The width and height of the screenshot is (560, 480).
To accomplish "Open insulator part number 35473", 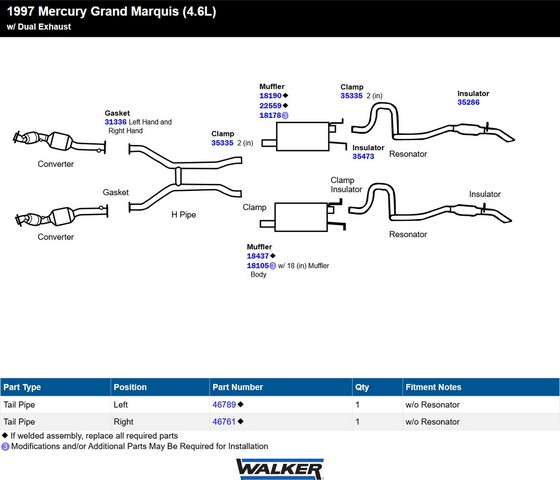I will coord(363,156).
